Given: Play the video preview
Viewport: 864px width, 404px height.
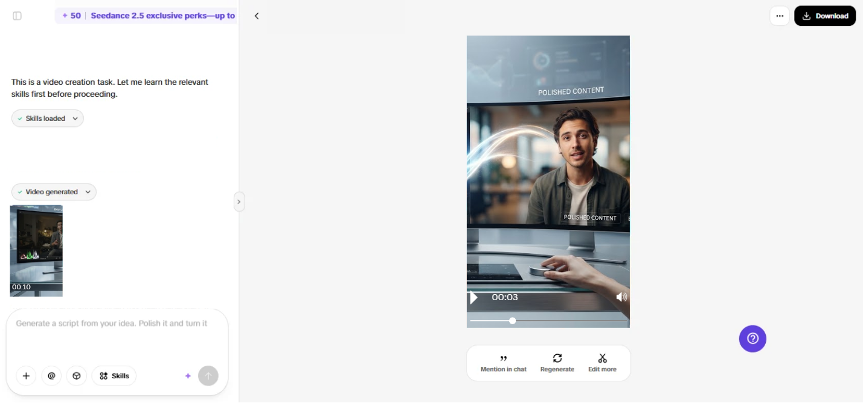Looking at the screenshot, I should tap(473, 298).
